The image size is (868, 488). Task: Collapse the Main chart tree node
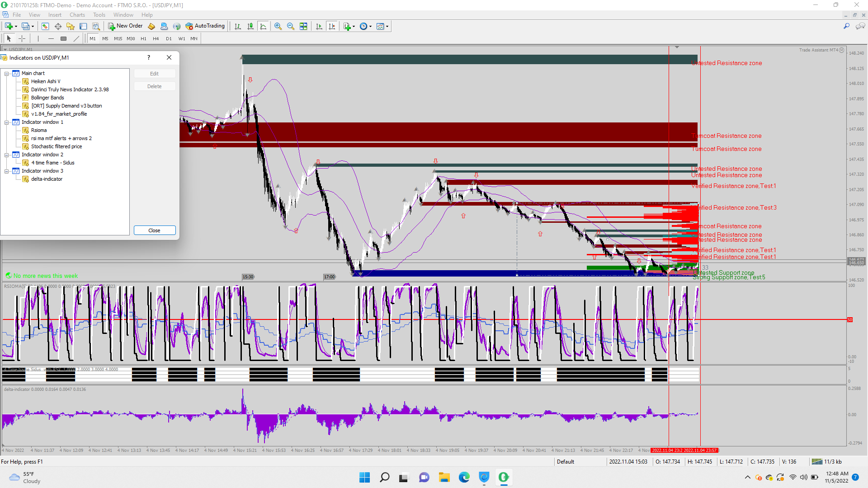point(7,73)
